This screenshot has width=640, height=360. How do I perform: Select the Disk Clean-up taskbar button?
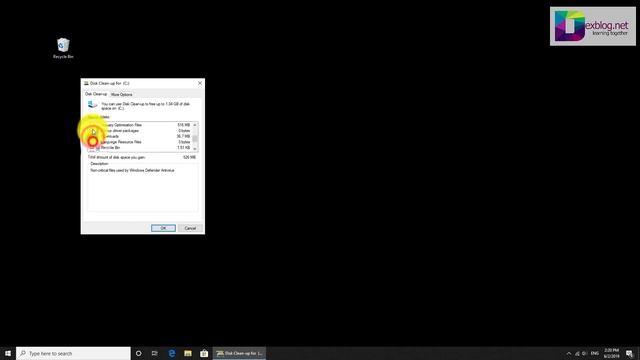click(239, 353)
